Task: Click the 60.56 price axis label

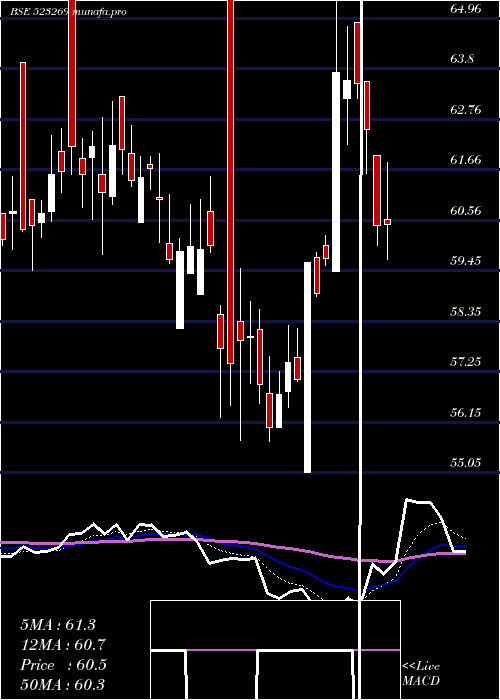Action: pos(466,210)
